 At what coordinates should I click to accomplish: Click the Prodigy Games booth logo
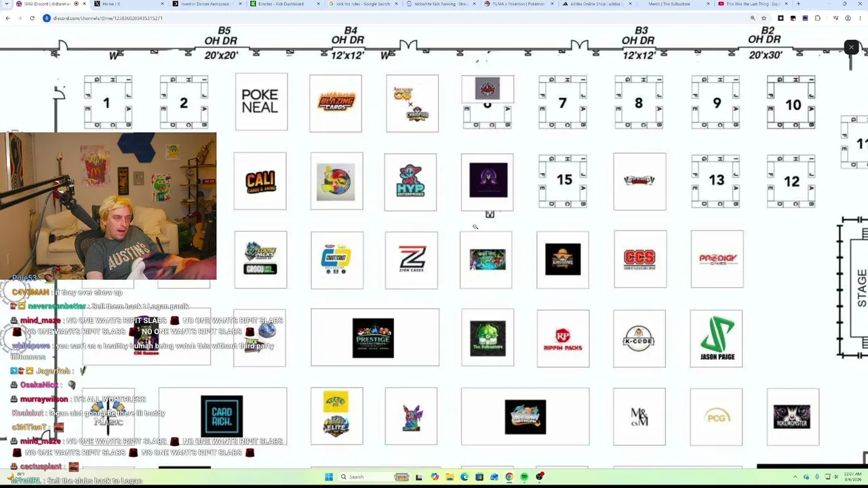tap(717, 259)
